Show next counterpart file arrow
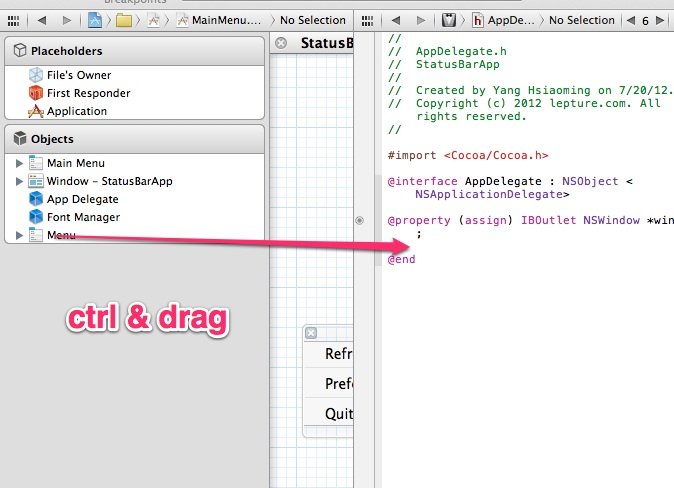Image resolution: width=674 pixels, height=488 pixels. click(660, 20)
